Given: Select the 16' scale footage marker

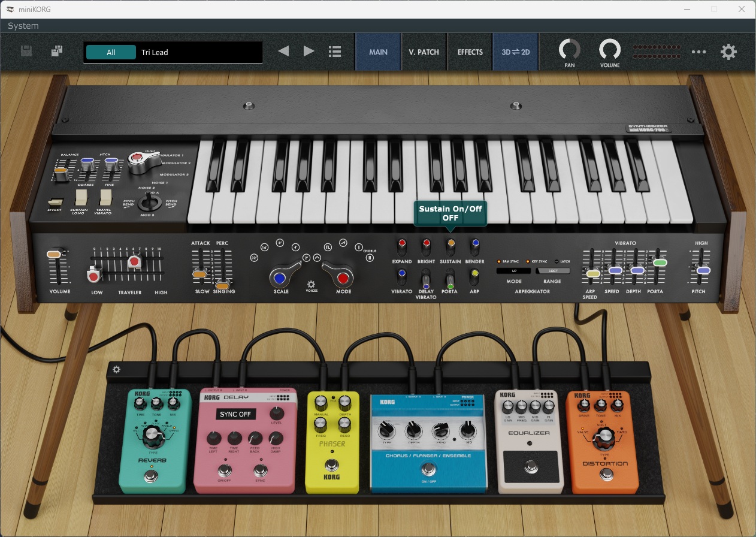Looking at the screenshot, I should pyautogui.click(x=264, y=247).
